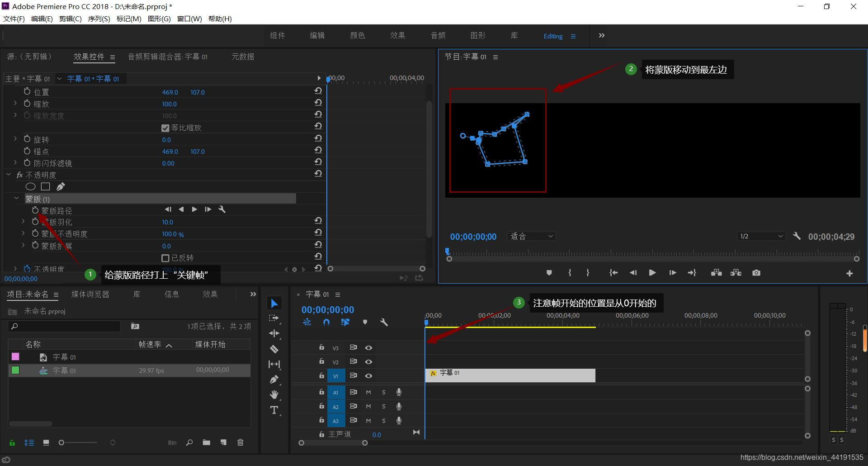This screenshot has width=868, height=466.
Task: Toggle animation stopwatch for 旋转
Action: click(27, 139)
